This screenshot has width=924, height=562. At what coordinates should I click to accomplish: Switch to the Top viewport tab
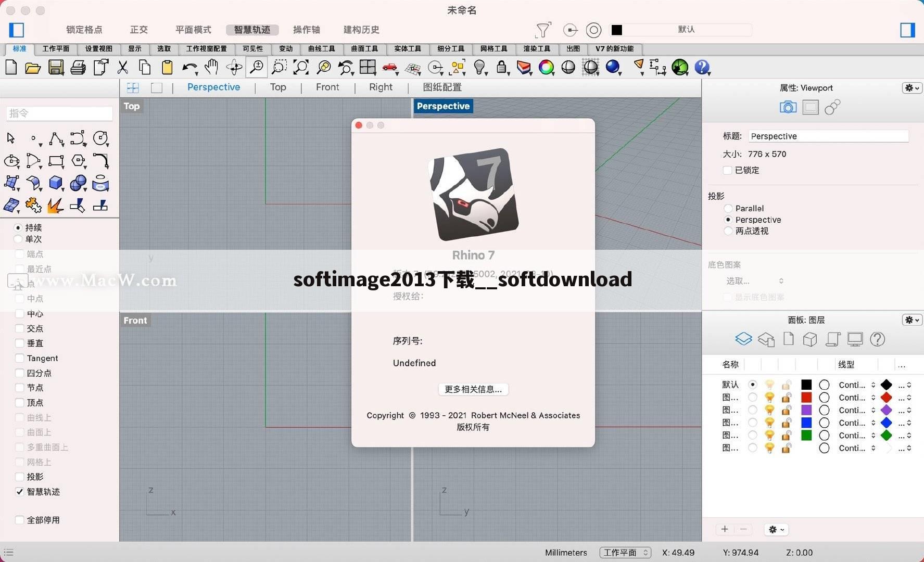pos(278,87)
